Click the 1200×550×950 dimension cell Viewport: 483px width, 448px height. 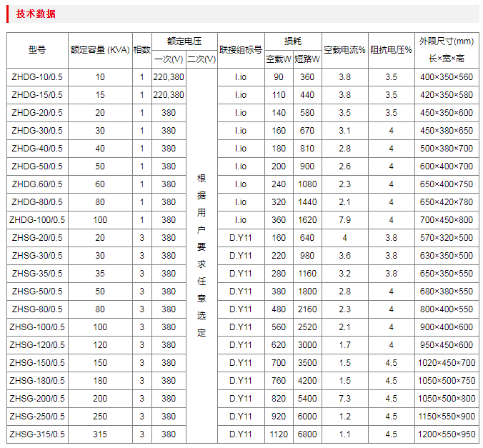click(x=447, y=434)
